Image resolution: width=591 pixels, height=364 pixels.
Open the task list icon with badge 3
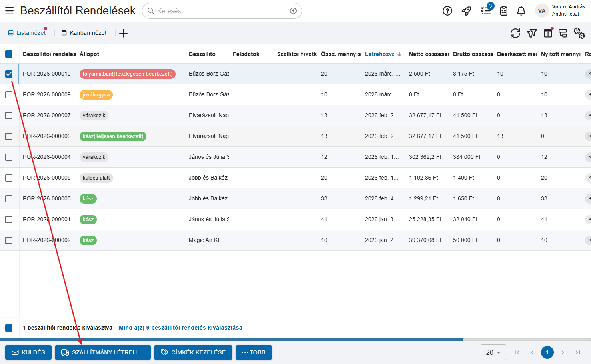[486, 11]
